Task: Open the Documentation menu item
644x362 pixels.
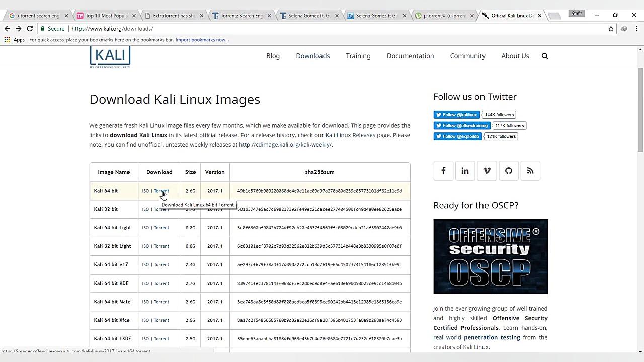Action: click(x=410, y=56)
